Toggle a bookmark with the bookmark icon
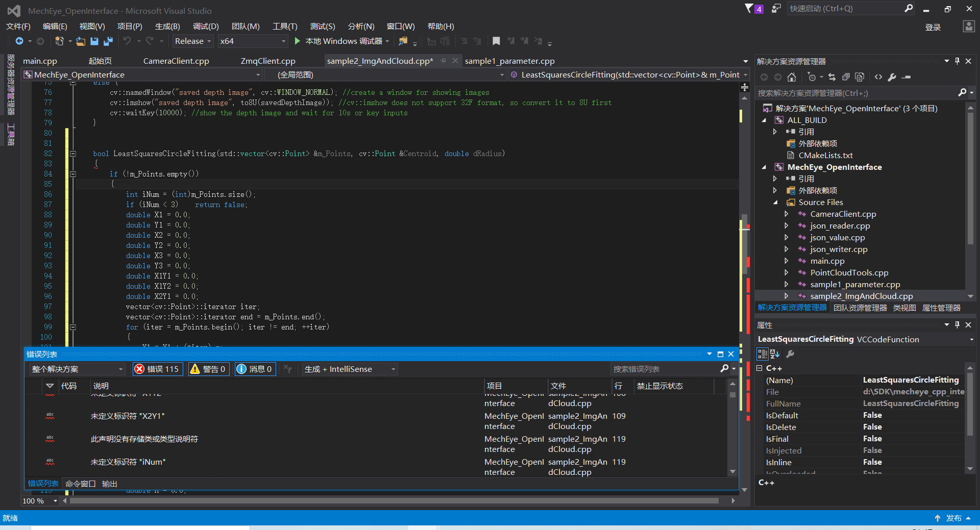This screenshot has width=980, height=530. pos(496,41)
